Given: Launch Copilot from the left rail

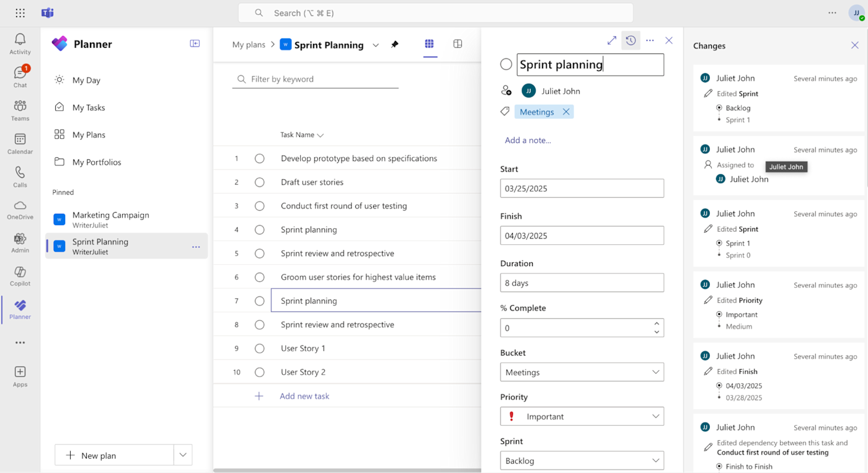Looking at the screenshot, I should (20, 276).
